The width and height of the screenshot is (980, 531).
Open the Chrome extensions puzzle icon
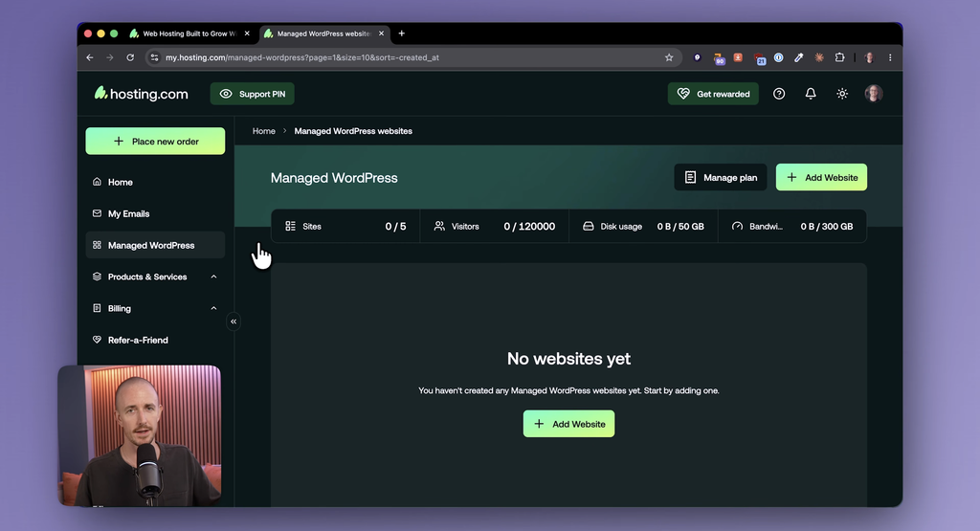pos(840,57)
